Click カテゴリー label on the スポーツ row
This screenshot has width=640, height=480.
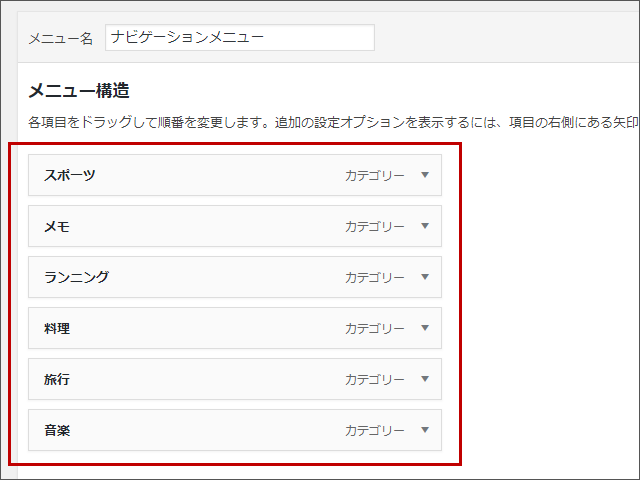click(x=375, y=175)
